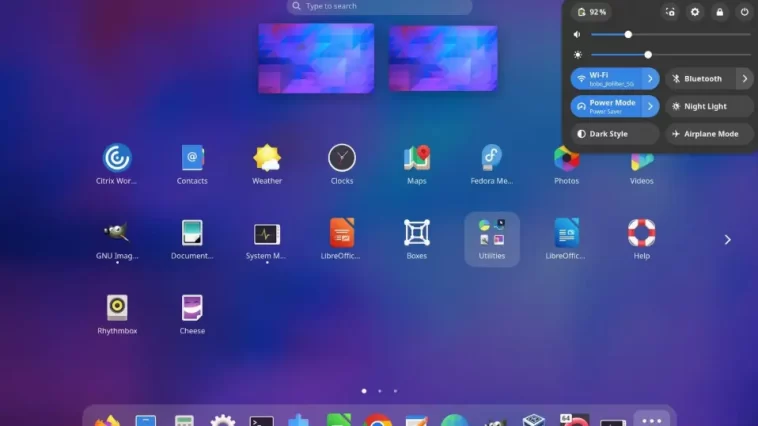Launch the Videos app
The width and height of the screenshot is (758, 426).
pos(641,168)
